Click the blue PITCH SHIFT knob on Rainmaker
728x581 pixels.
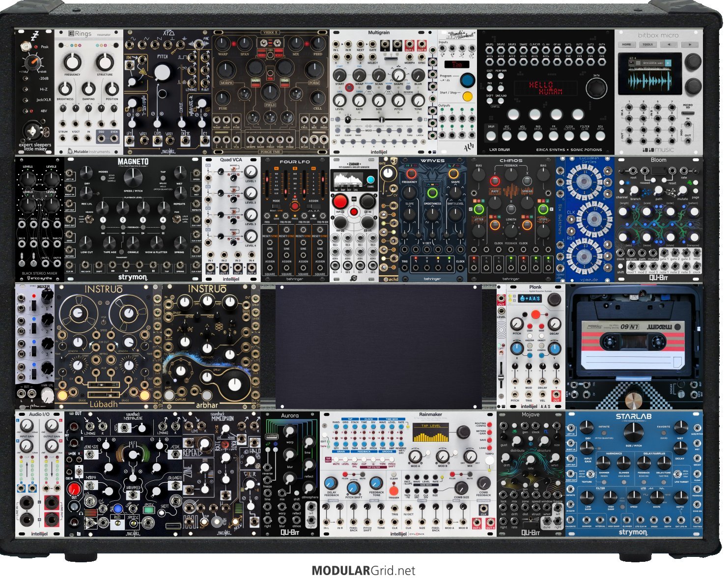(x=353, y=487)
